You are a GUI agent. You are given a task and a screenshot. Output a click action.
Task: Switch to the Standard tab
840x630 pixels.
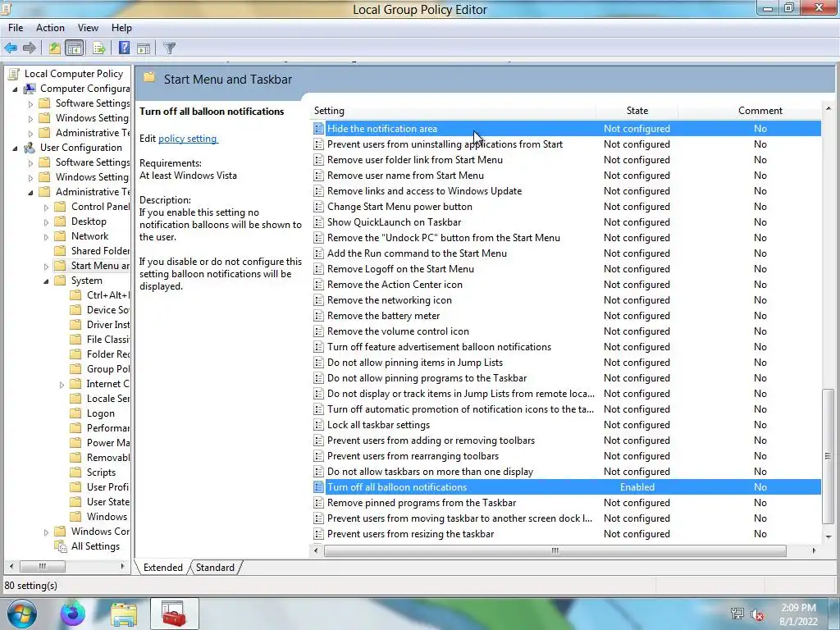[215, 568]
